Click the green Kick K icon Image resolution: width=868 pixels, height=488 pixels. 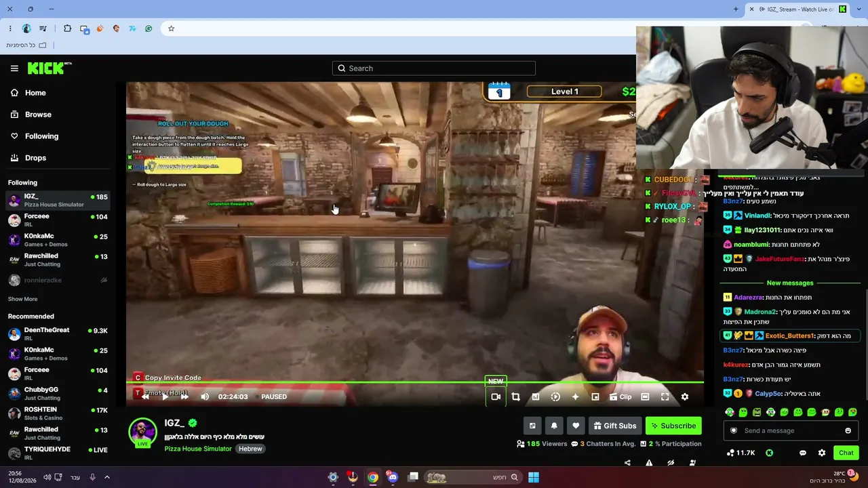[769, 453]
